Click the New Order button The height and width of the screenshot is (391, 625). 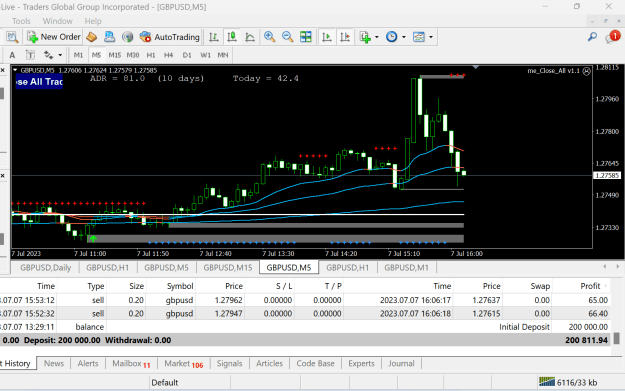[54, 37]
